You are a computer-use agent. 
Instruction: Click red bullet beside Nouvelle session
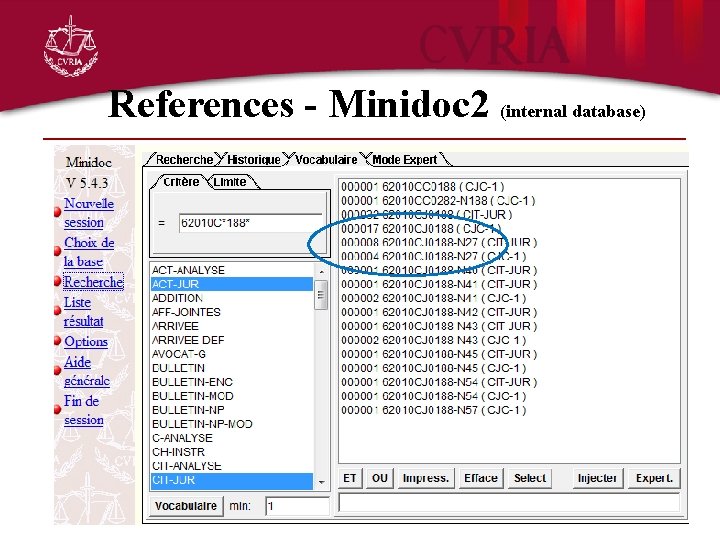click(57, 212)
